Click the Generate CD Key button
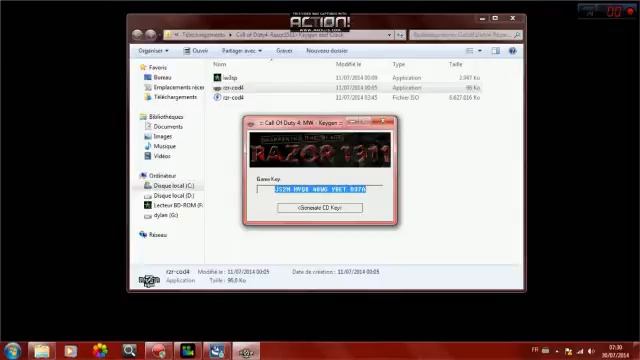The width and height of the screenshot is (640, 360). point(320,208)
